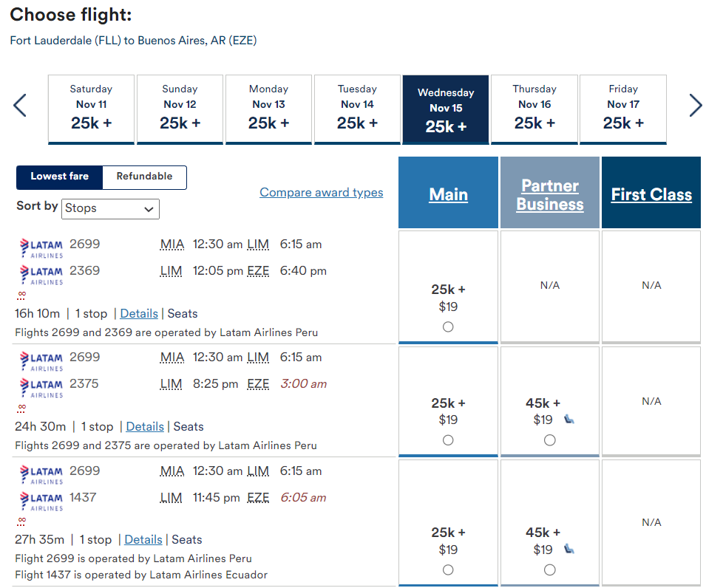The height and width of the screenshot is (588, 723).
Task: Pick the Friday Nov 17 date tab
Action: tap(623, 109)
